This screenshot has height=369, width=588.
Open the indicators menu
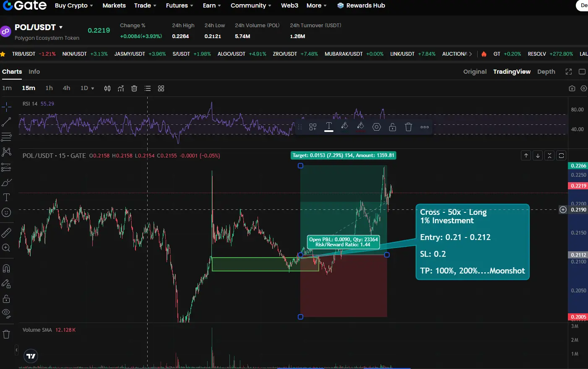(x=121, y=88)
